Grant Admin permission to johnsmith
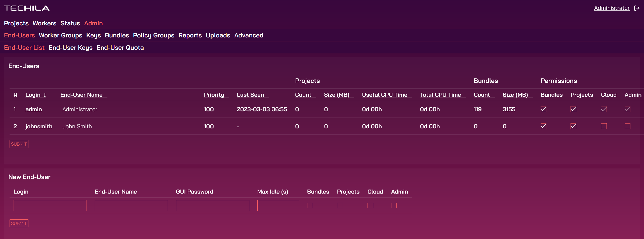This screenshot has height=239, width=644. [627, 126]
